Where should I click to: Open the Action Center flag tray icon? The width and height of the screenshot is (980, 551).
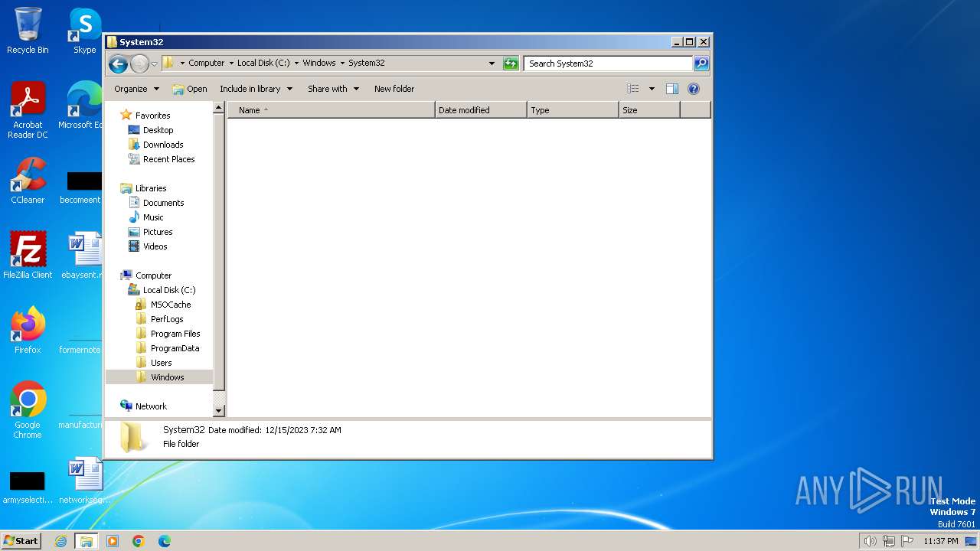907,541
